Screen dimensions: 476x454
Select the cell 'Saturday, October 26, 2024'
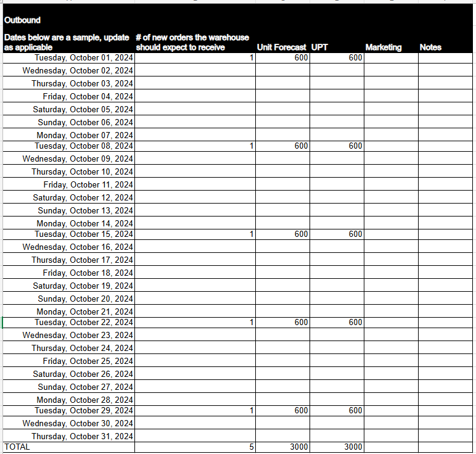click(68, 374)
